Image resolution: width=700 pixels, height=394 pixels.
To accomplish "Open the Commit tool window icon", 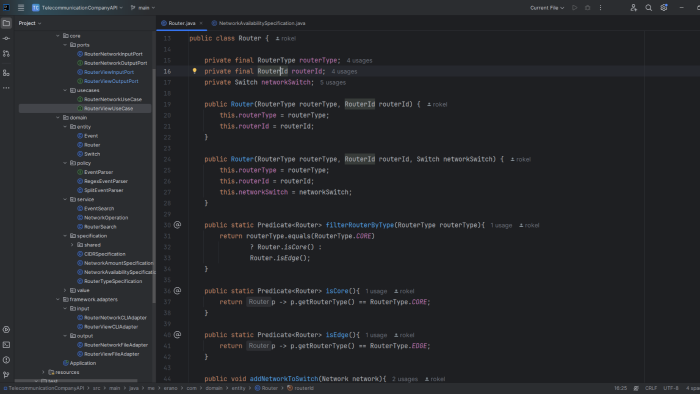I will pyautogui.click(x=6, y=38).
